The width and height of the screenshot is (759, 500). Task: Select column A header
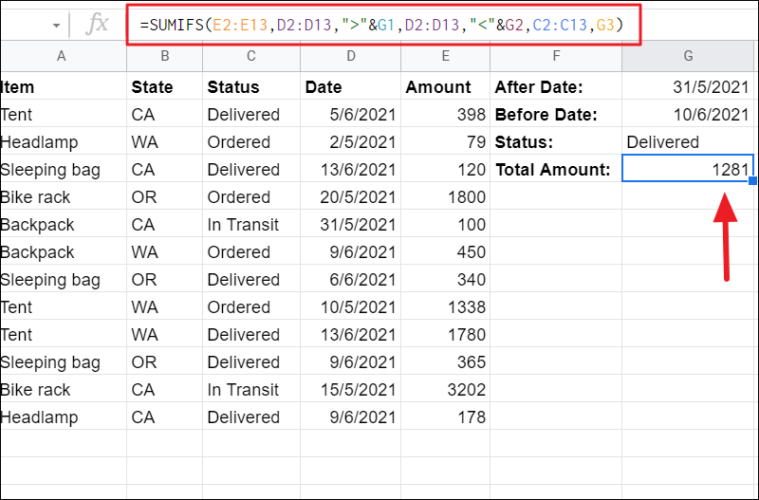pyautogui.click(x=63, y=56)
